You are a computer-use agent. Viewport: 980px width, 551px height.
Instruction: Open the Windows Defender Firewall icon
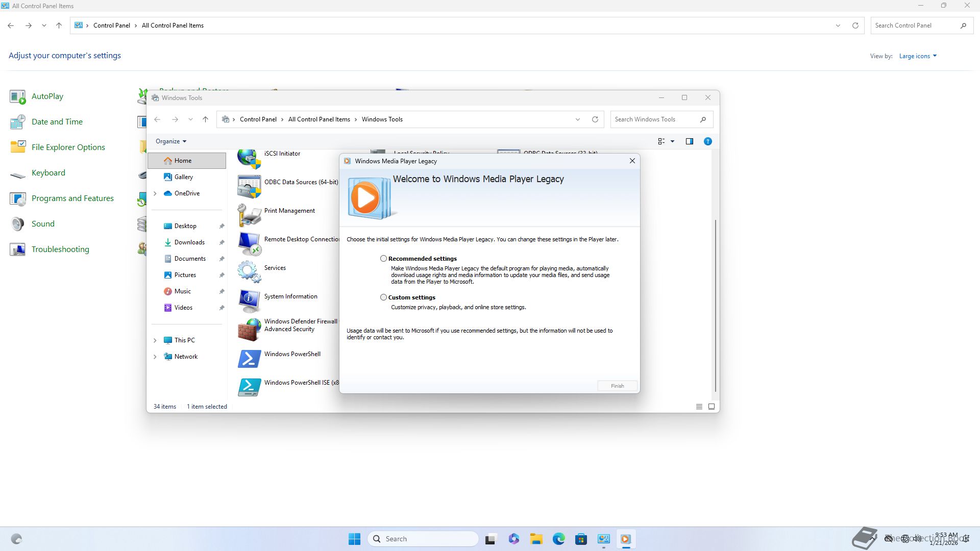coord(249,329)
